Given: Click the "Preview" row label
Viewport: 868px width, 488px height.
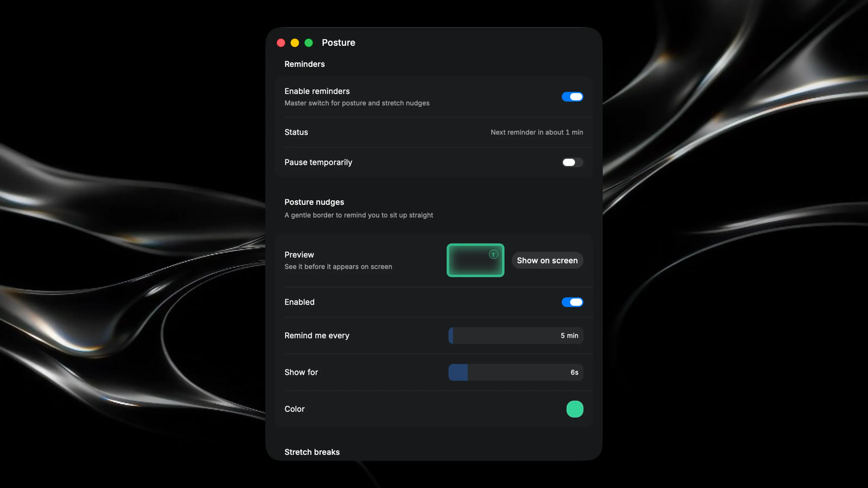Looking at the screenshot, I should click(x=299, y=255).
